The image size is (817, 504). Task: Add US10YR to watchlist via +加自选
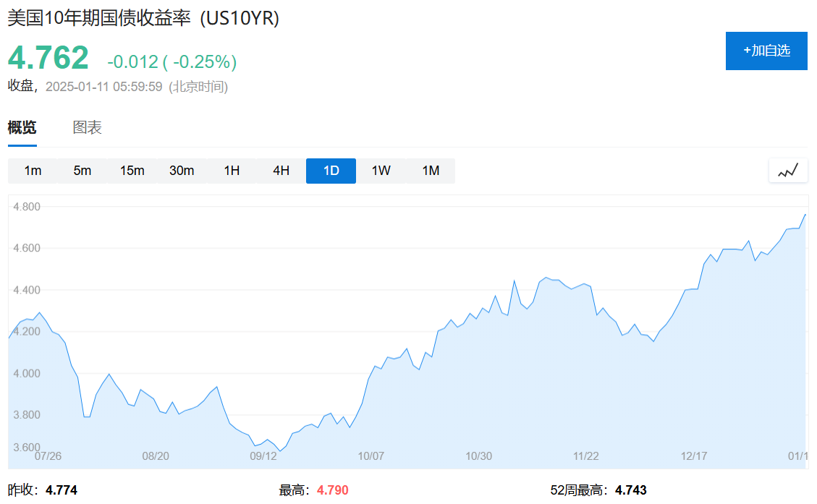click(766, 51)
